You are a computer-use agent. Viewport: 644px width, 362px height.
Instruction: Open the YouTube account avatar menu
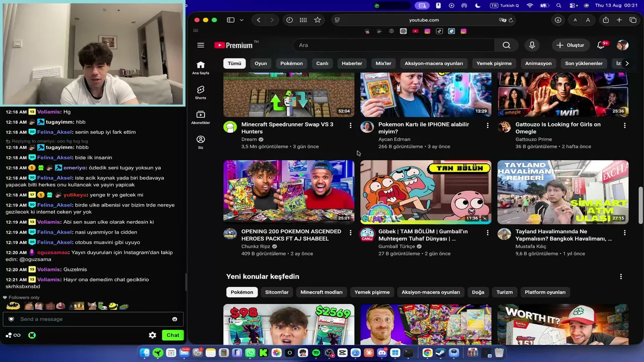(622, 45)
